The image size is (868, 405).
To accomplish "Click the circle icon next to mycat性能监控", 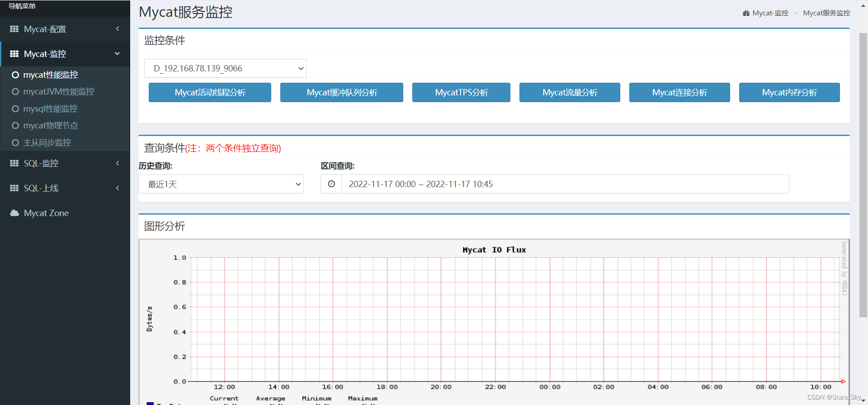I will [15, 75].
